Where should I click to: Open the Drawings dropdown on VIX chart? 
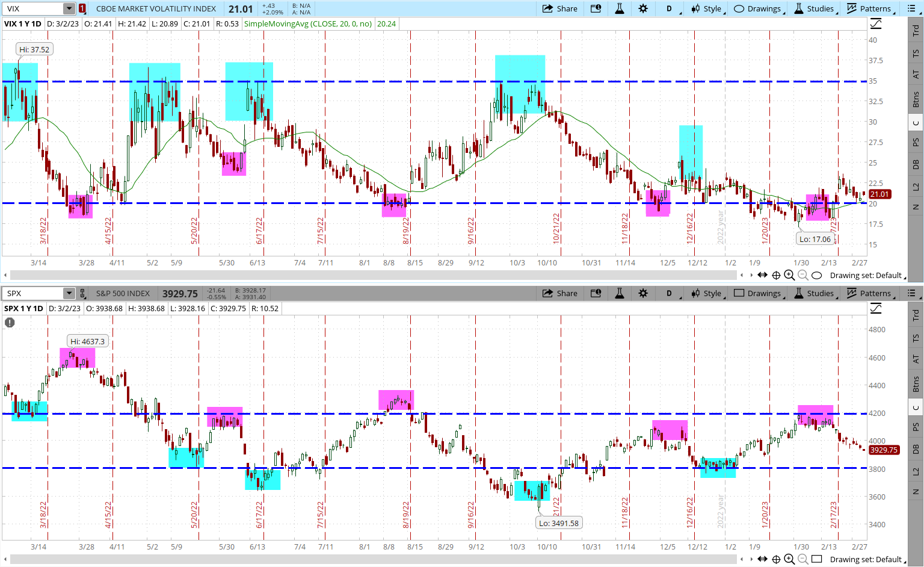pyautogui.click(x=759, y=8)
